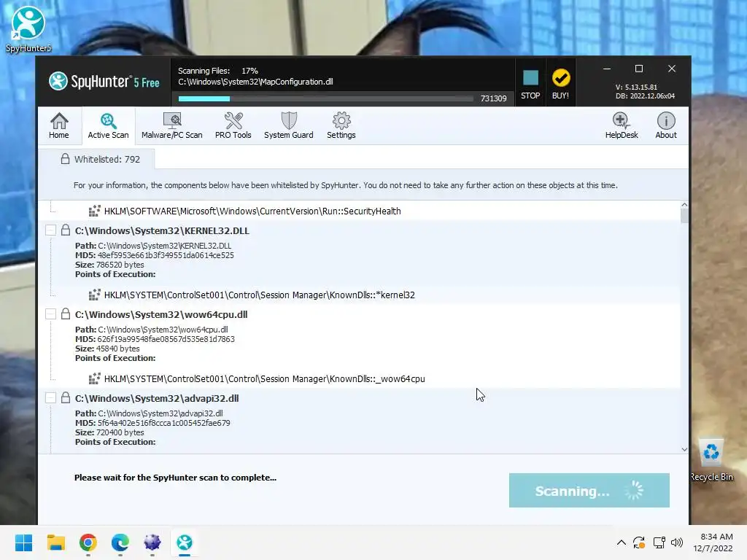Click the list scroll down arrow
Viewport: 747px width, 560px height.
click(684, 449)
